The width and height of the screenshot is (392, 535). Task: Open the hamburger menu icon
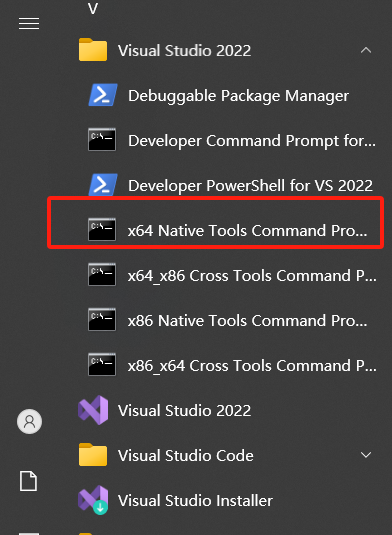(x=29, y=24)
